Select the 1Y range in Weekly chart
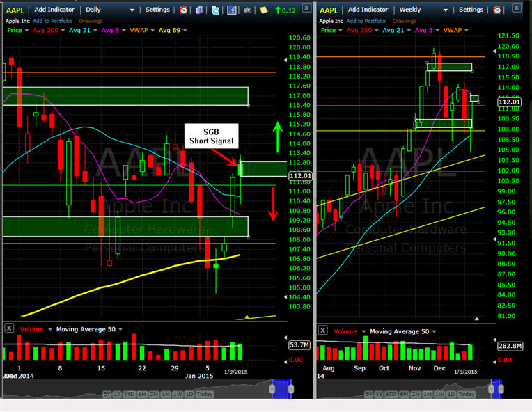This screenshot has height=412, width=532. (379, 395)
